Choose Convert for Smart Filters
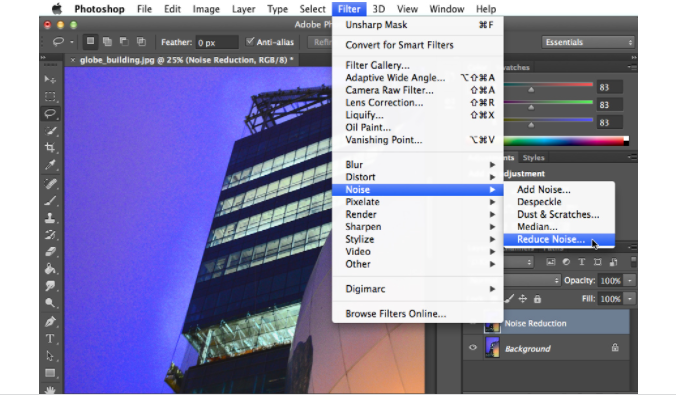Image resolution: width=676 pixels, height=396 pixels. pyautogui.click(x=417, y=45)
